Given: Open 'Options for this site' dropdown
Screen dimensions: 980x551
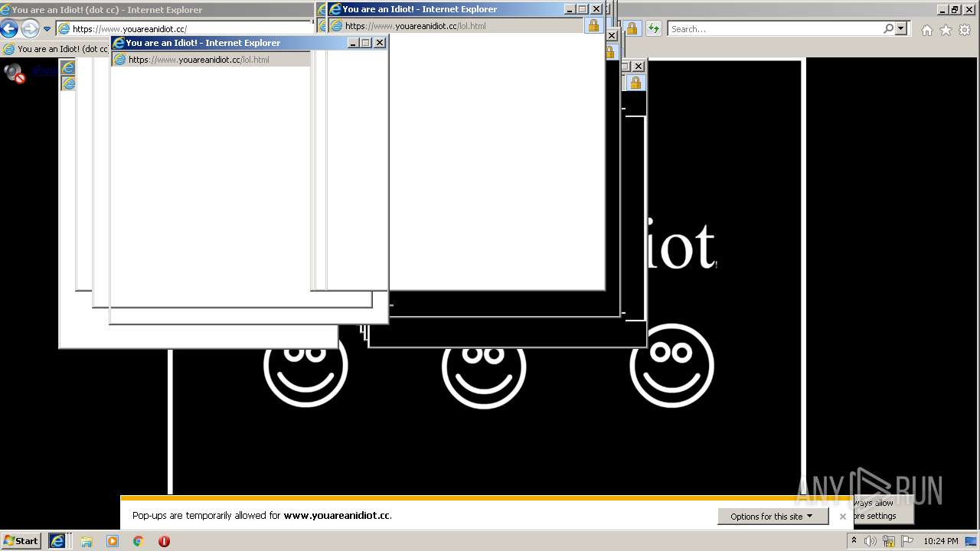Looking at the screenshot, I should 773,517.
